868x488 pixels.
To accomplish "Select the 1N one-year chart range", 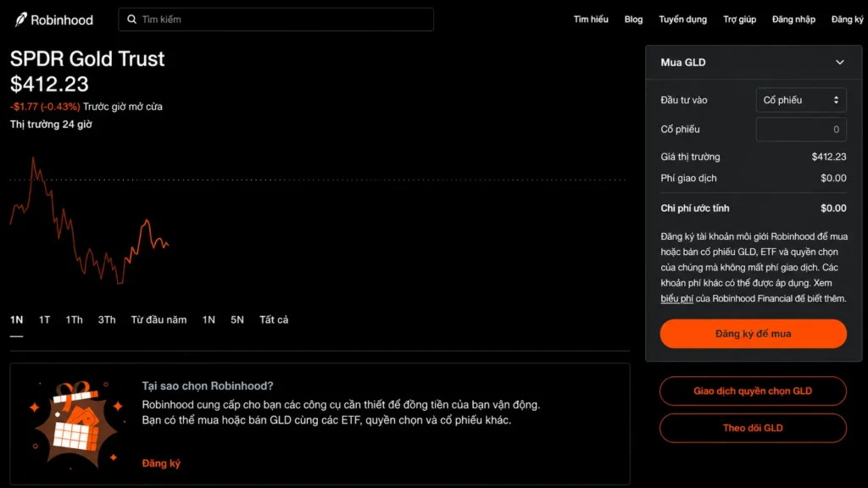I will coord(209,319).
